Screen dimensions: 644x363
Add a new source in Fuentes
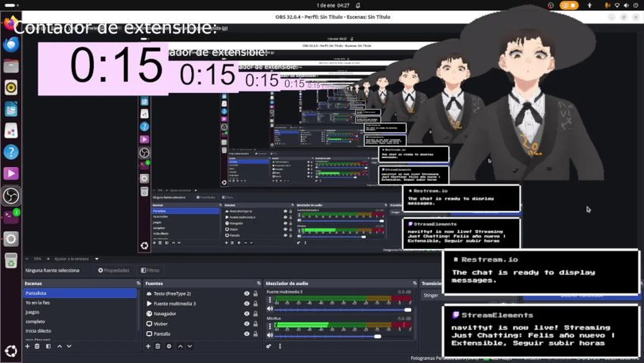point(148,346)
